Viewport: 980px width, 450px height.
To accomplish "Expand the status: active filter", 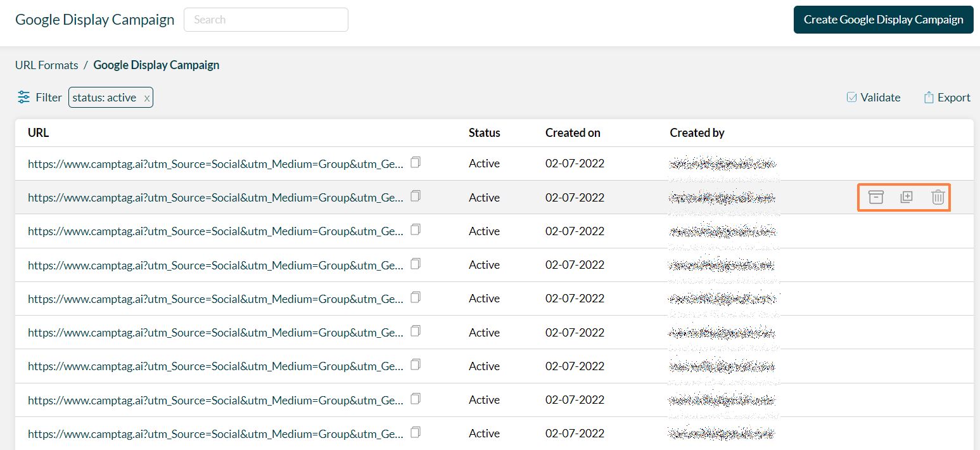I will 105,97.
